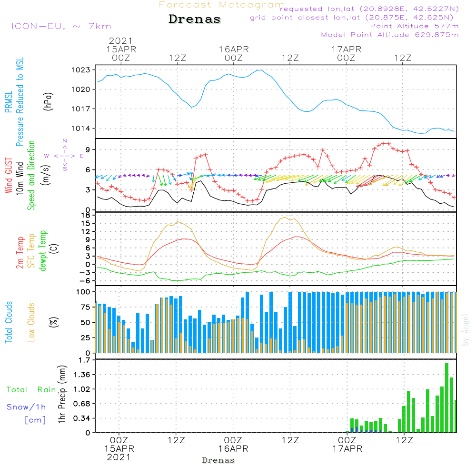This screenshot has height=476, width=476.
Task: Click the 1023 pressure axis value
Action: tap(81, 70)
